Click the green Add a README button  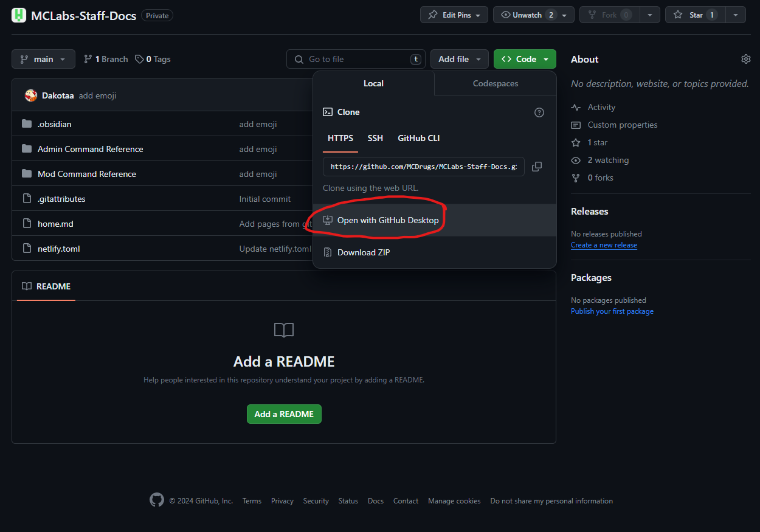pyautogui.click(x=284, y=414)
